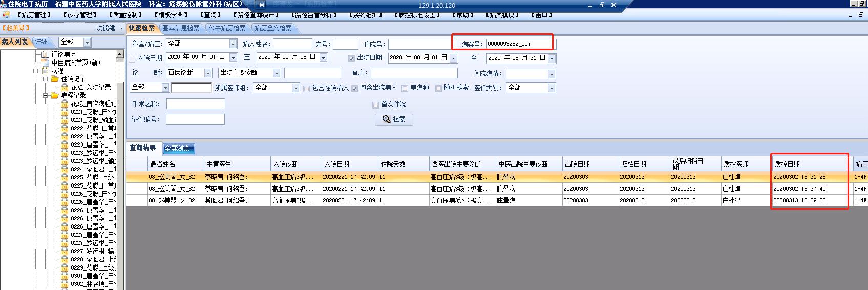The width and height of the screenshot is (868, 290).
Task: Click lock icon of 花聪_首次病程记 entry
Action: 65,103
